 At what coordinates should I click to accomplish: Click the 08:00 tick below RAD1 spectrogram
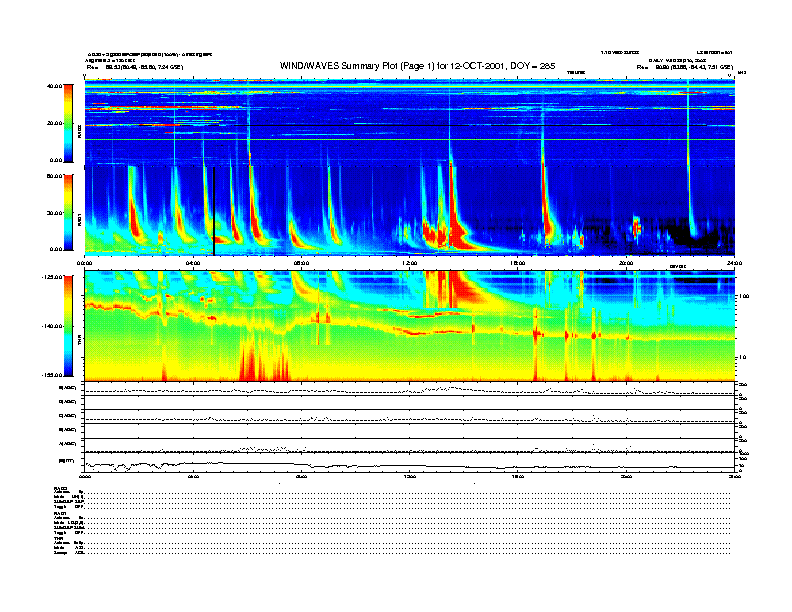(302, 263)
